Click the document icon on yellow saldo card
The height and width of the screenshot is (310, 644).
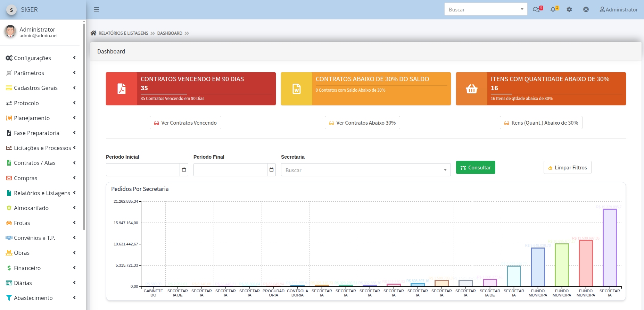coord(297,89)
